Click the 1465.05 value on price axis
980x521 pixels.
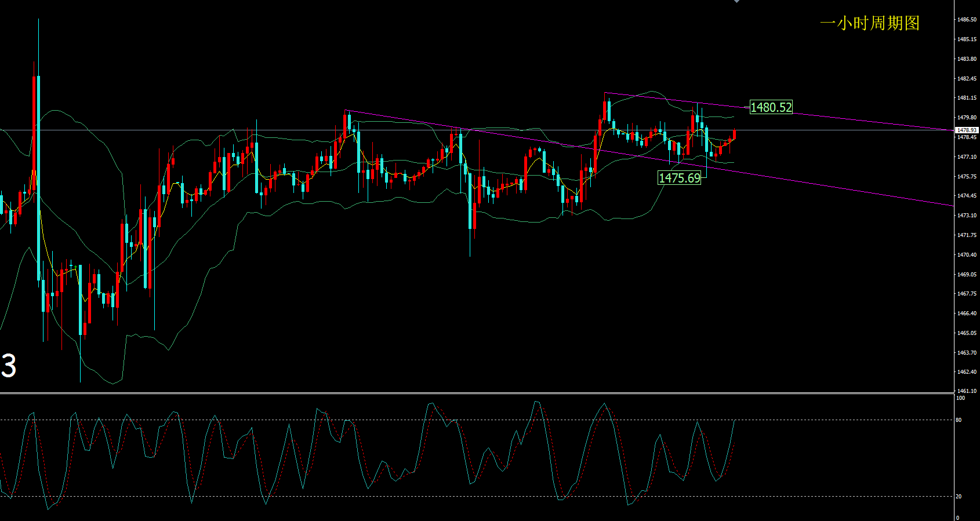(967, 333)
